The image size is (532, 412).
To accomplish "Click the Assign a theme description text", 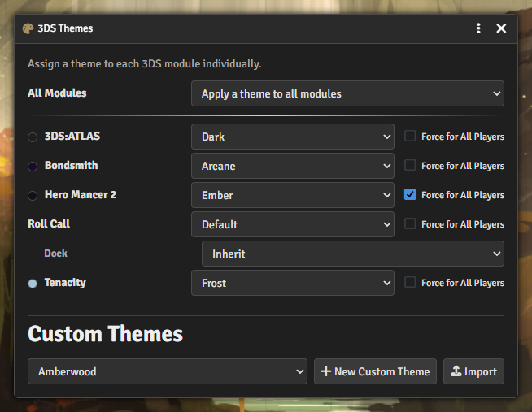I will click(x=145, y=63).
